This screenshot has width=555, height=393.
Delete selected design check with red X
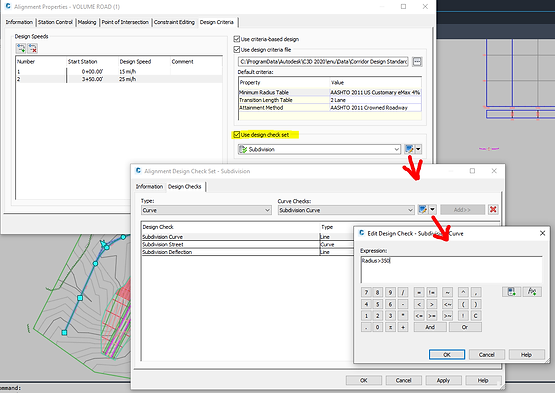tap(493, 210)
